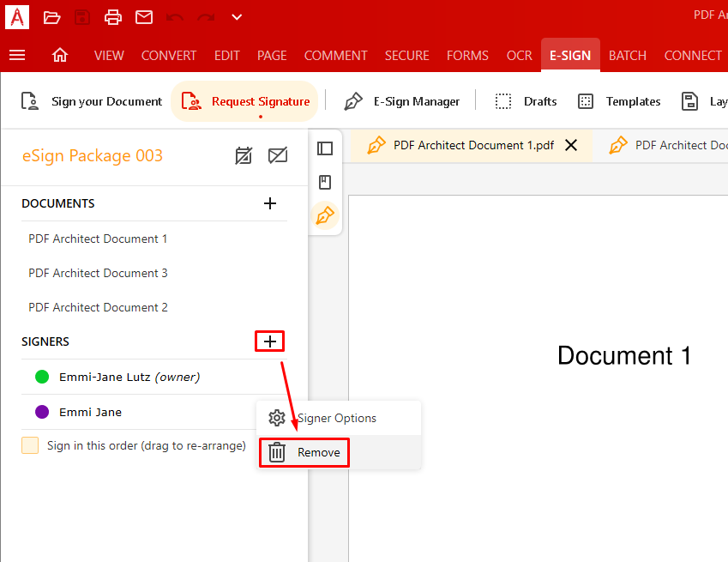Click the green color dot for Emmi-Jane Lutz
728x562 pixels.
coord(42,377)
